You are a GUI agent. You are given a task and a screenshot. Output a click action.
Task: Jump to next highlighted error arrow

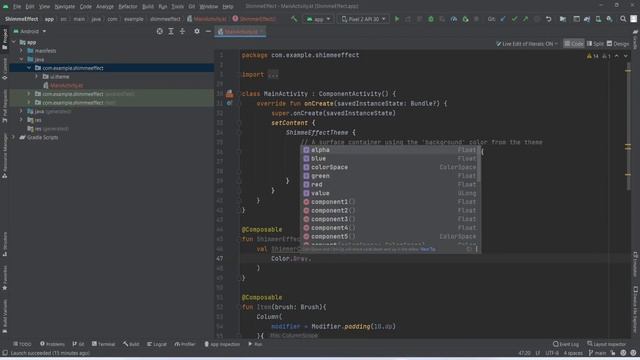tap(625, 56)
